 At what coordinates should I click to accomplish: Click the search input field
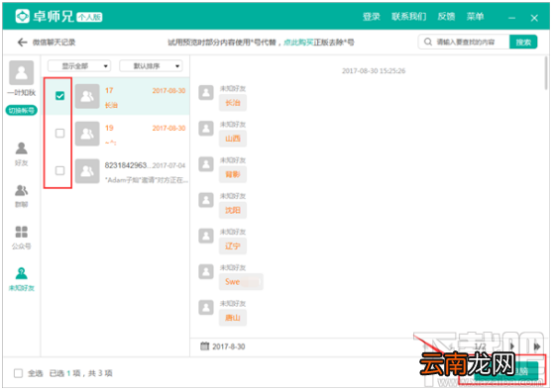coord(464,42)
